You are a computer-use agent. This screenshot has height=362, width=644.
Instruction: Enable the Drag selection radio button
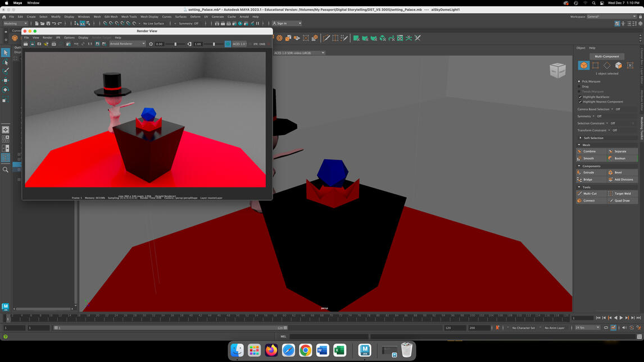pos(579,86)
